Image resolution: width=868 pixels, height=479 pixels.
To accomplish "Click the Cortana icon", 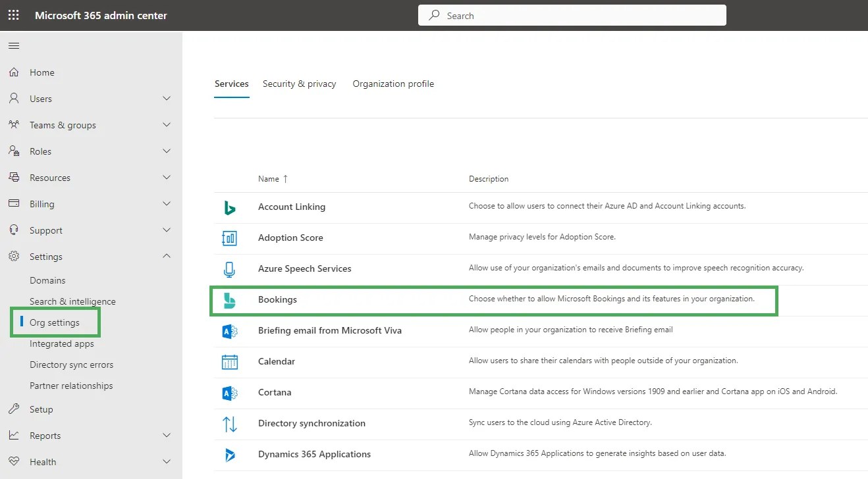I will click(x=231, y=392).
